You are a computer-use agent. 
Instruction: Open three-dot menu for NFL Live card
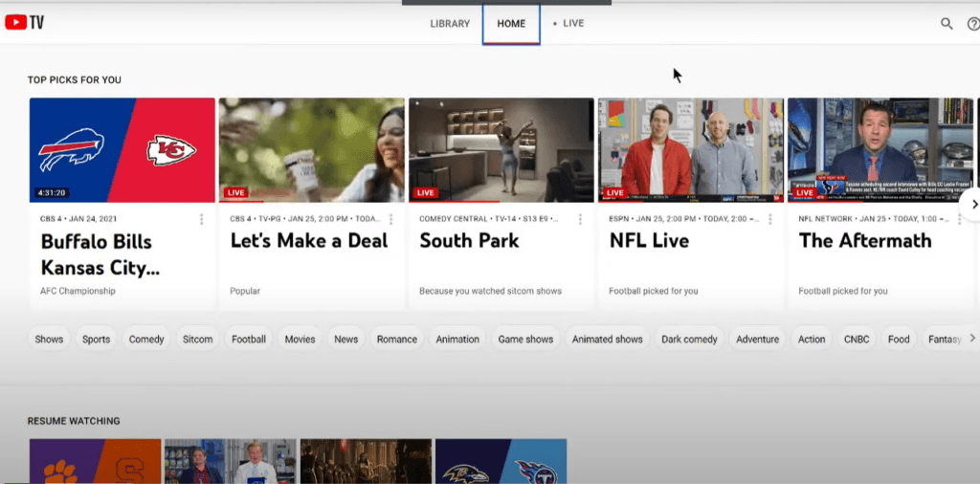(x=770, y=219)
